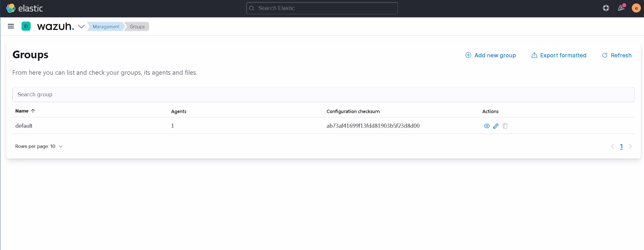The width and height of the screenshot is (644, 250).
Task: Focus the Search group field
Action: 323,94
